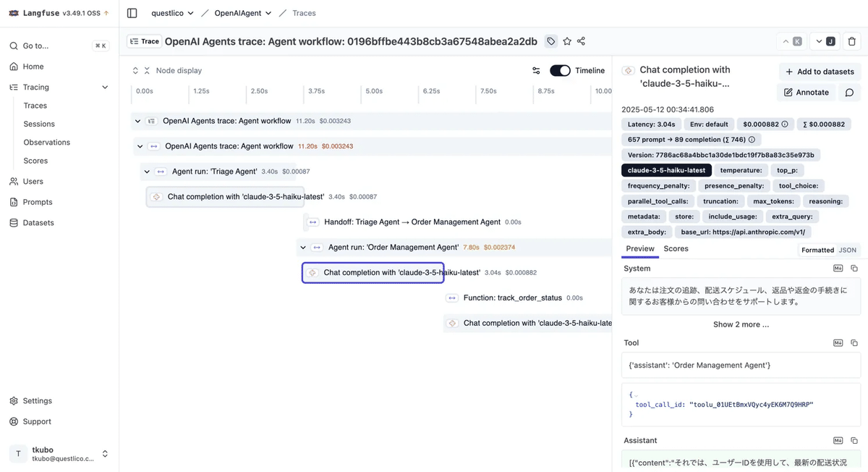Open comments via the speech bubble icon

(849, 92)
